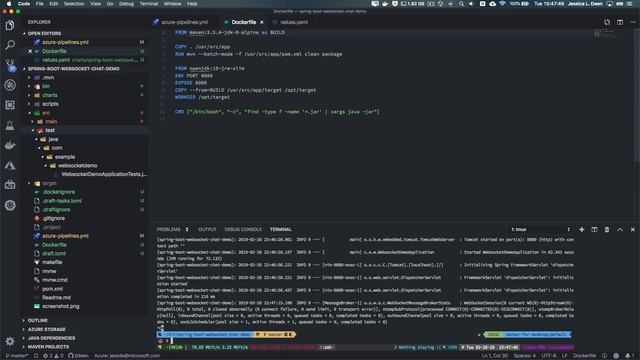Open the Go menu
Image resolution: width=640 pixels, height=360 pixels.
point(110,4)
